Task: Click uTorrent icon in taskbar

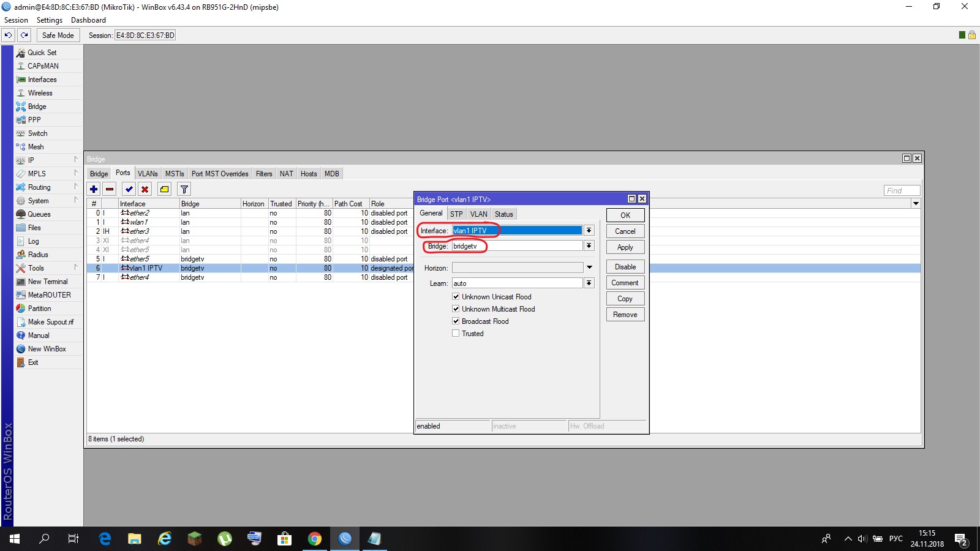Action: [x=224, y=539]
